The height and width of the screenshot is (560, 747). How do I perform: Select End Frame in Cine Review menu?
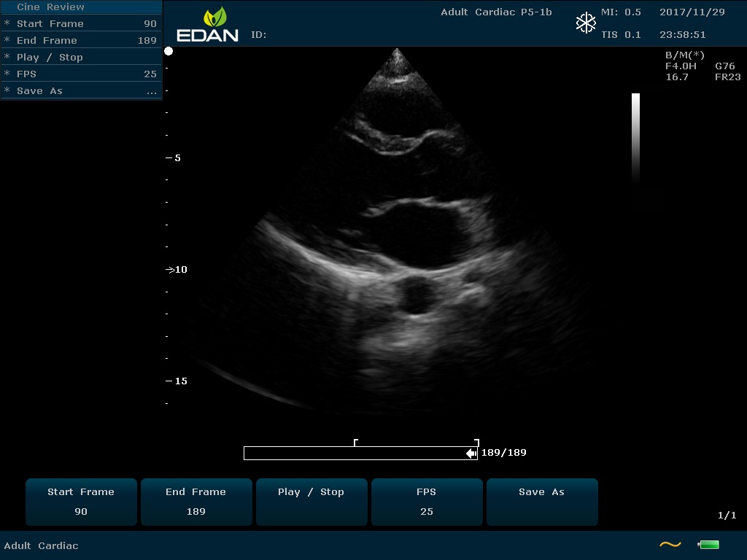coord(80,41)
